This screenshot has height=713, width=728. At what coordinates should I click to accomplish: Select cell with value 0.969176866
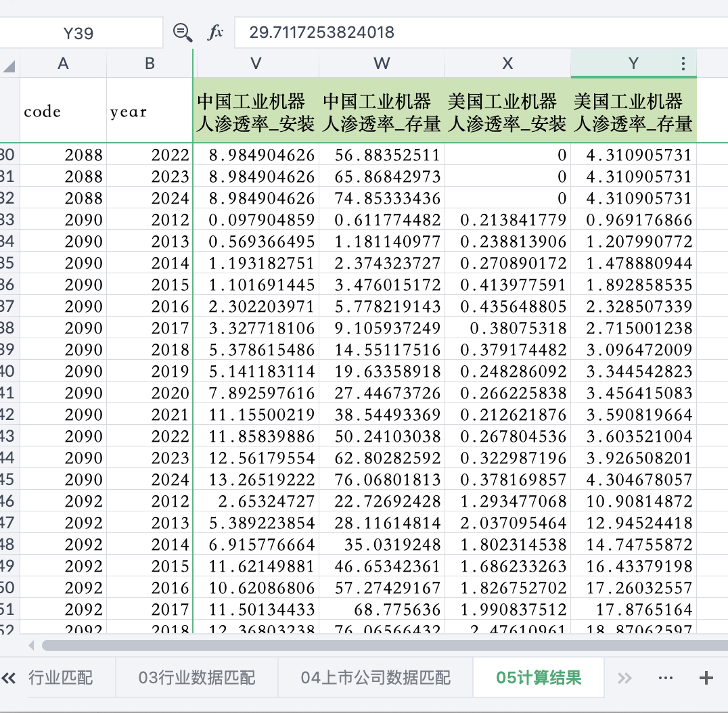tap(633, 220)
